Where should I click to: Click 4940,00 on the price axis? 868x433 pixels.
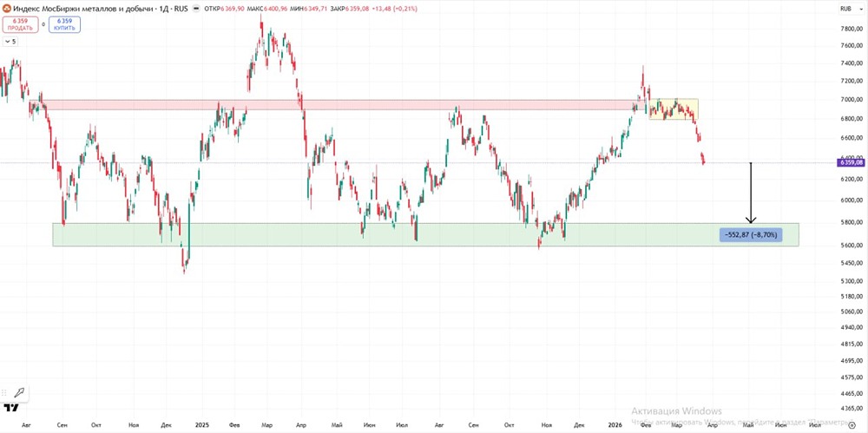point(852,328)
